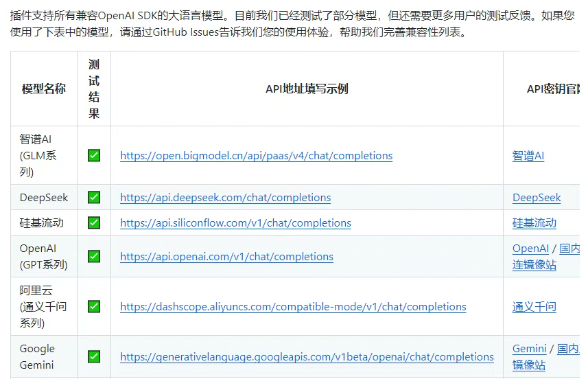Screen dimensions: 588x379
Task: Follow the DeepSeek API key link
Action: (537, 197)
